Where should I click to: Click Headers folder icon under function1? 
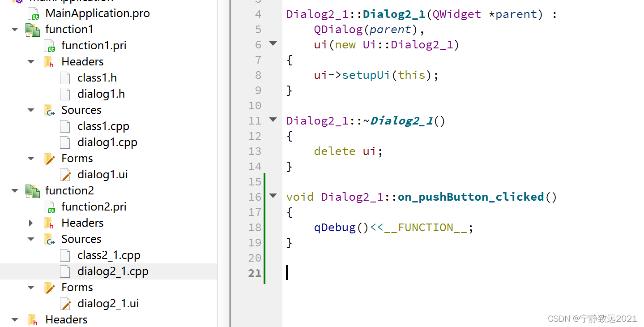(49, 62)
